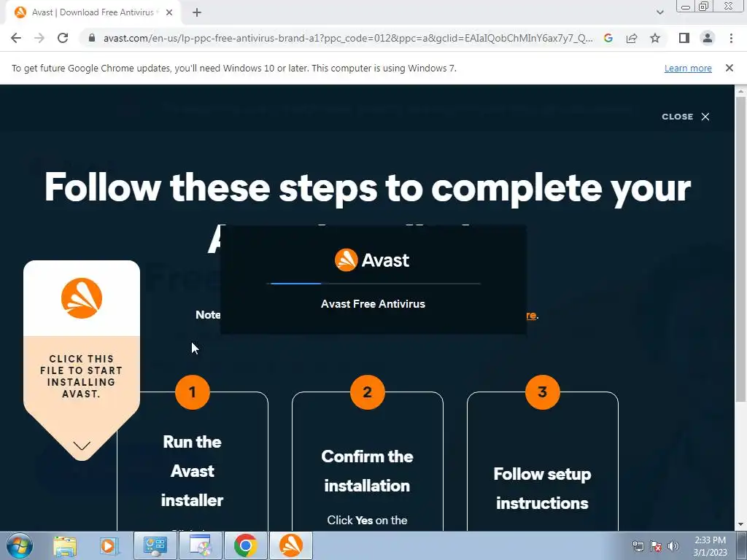The width and height of the screenshot is (747, 560).
Task: View site security lock info
Action: [x=92, y=38]
